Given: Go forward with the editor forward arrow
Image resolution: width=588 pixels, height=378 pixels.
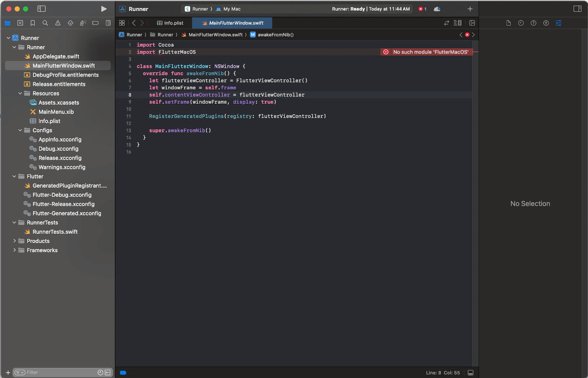Looking at the screenshot, I should click(142, 23).
